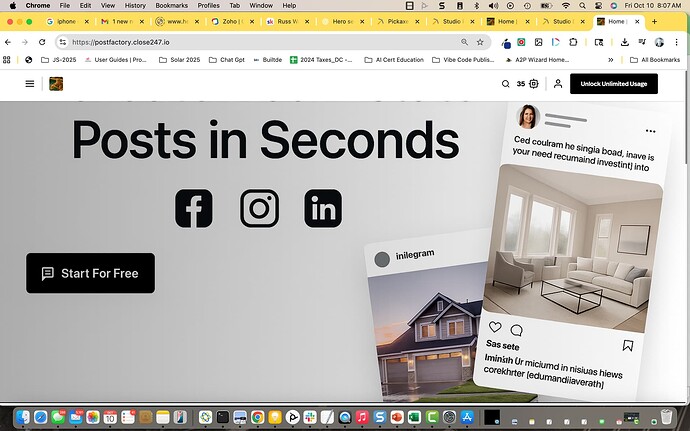
Task: Open the credits chip icon next to 35
Action: [x=534, y=84]
